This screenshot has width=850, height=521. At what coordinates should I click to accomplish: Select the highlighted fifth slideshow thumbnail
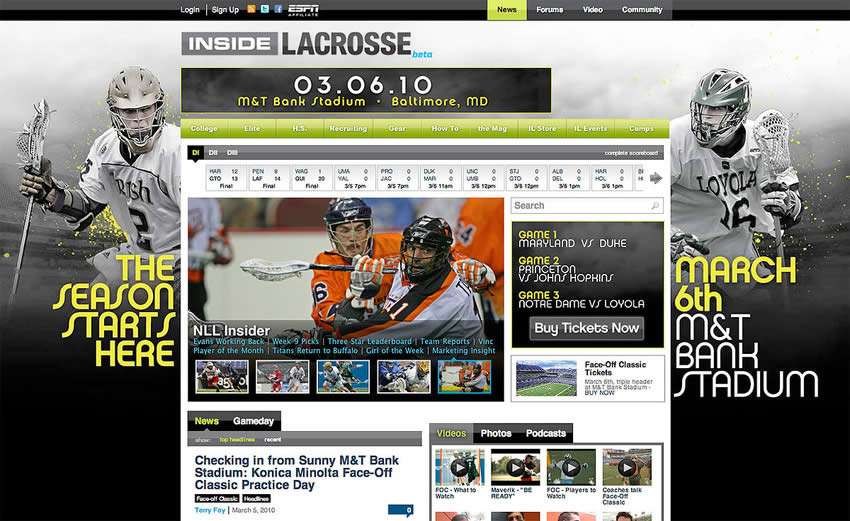click(x=465, y=376)
